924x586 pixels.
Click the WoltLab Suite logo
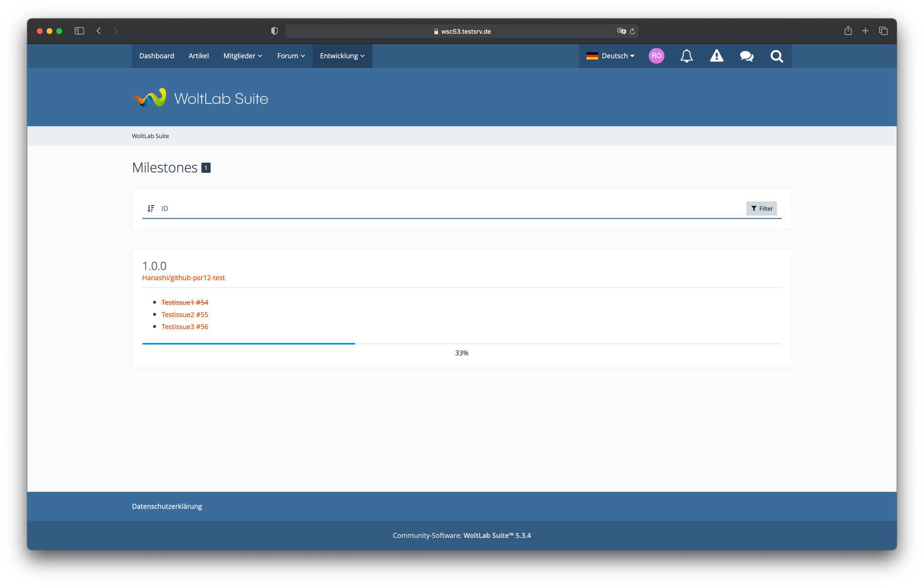tap(200, 98)
